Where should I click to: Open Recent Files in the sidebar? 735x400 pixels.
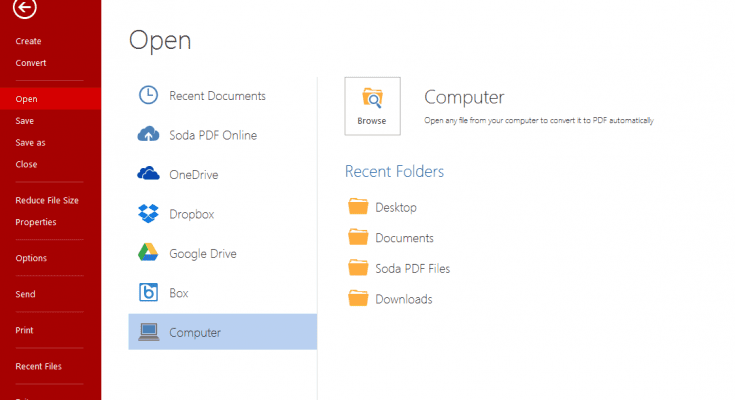tap(38, 367)
